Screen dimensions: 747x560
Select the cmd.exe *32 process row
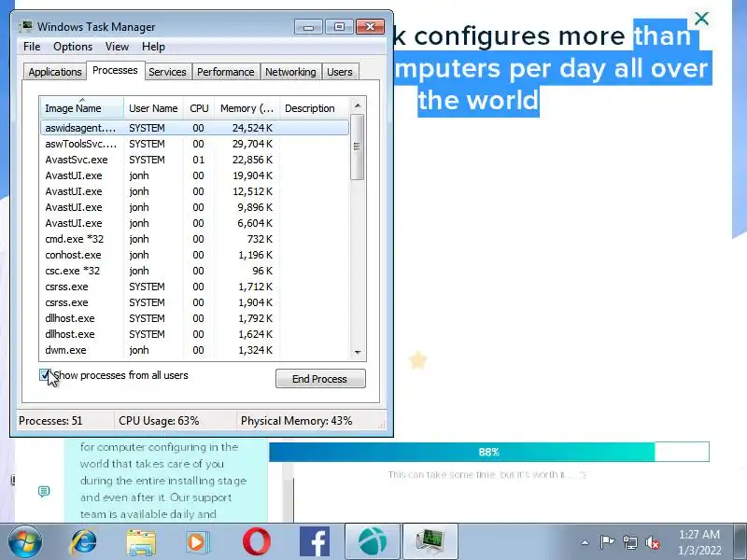point(194,239)
